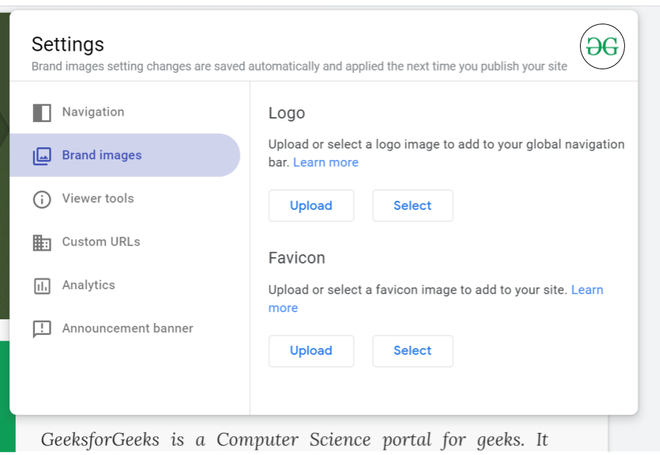Switch to Viewer tools settings
Screen dimensions: 660x455
click(x=98, y=198)
